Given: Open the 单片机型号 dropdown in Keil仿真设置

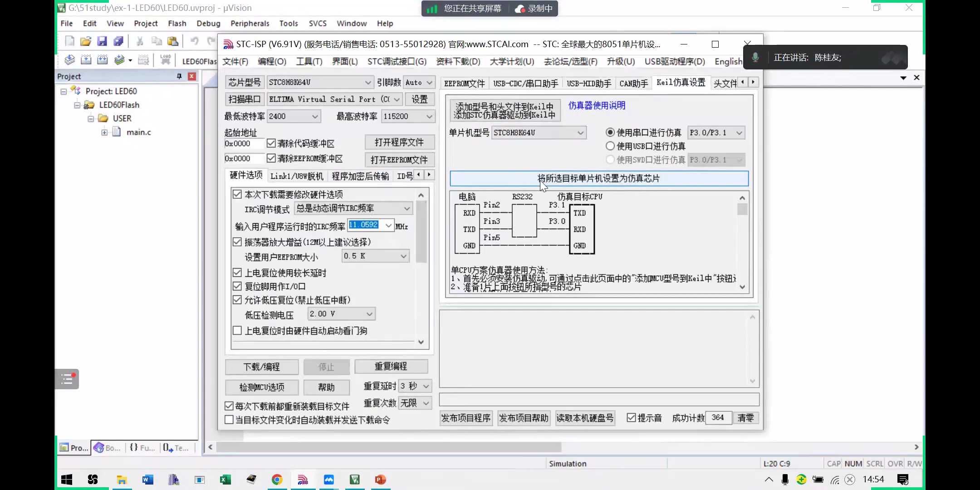Looking at the screenshot, I should (539, 133).
